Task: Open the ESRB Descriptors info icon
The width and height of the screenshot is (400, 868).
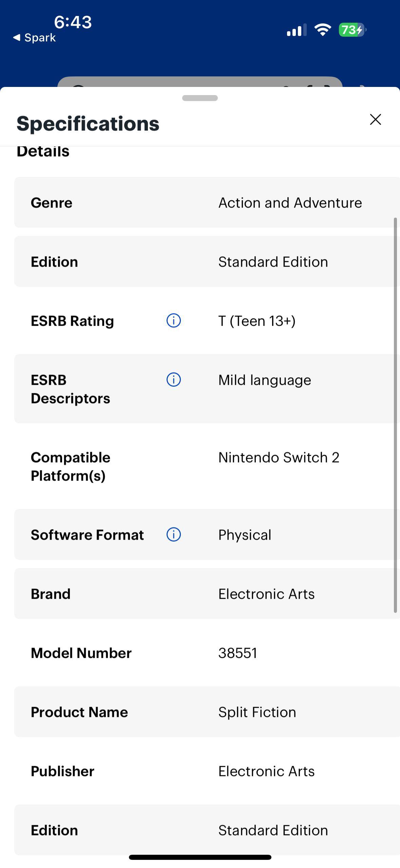Action: click(x=173, y=380)
